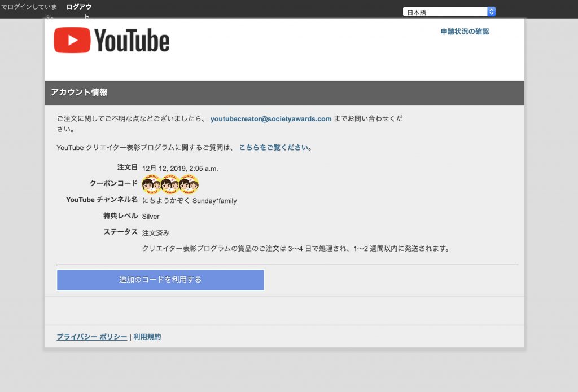Open the 日本語 language dropdown

[449, 12]
